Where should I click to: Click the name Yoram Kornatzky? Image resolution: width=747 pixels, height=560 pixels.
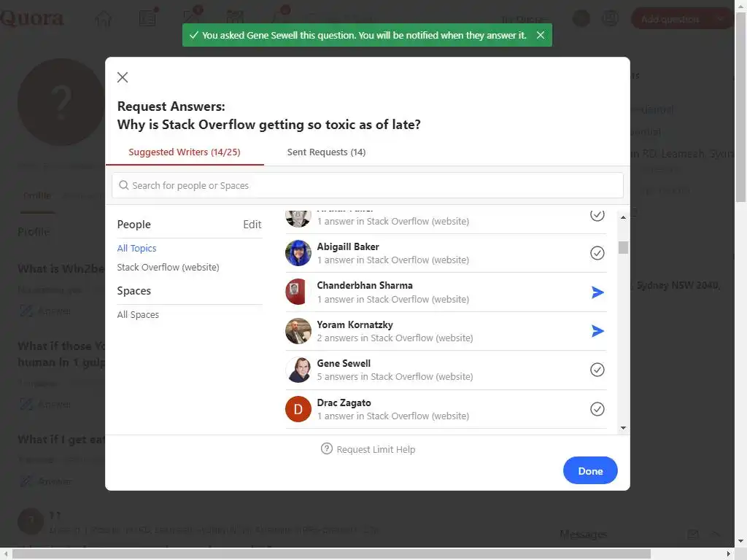tap(355, 324)
